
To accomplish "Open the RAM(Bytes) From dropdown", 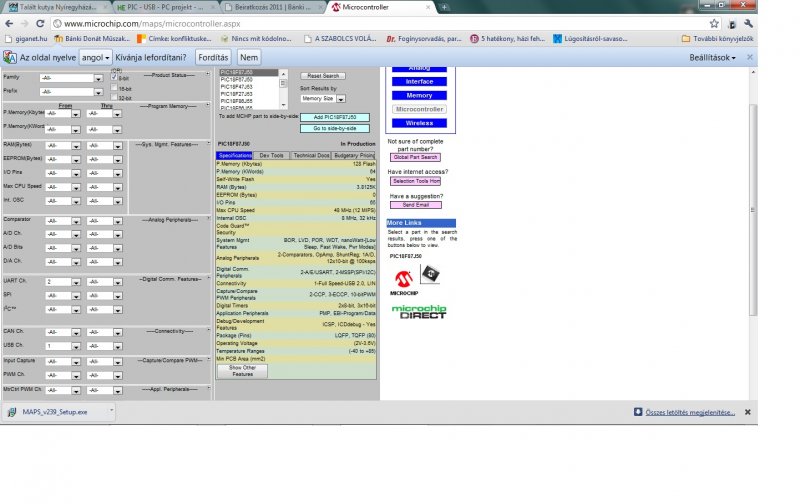I will [63, 146].
